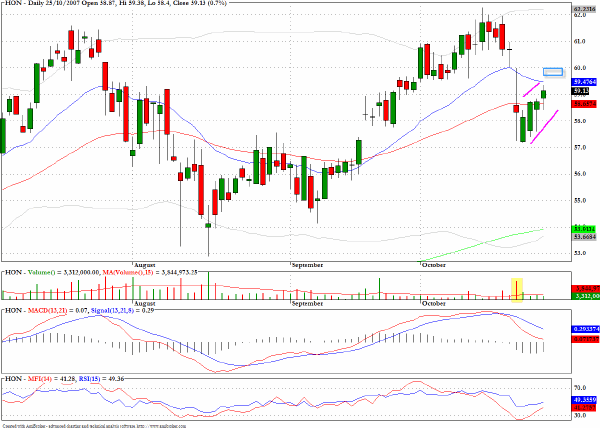This screenshot has width=600, height=428.
Task: Select the red 0.071737 MACD value label
Action: pyautogui.click(x=585, y=339)
